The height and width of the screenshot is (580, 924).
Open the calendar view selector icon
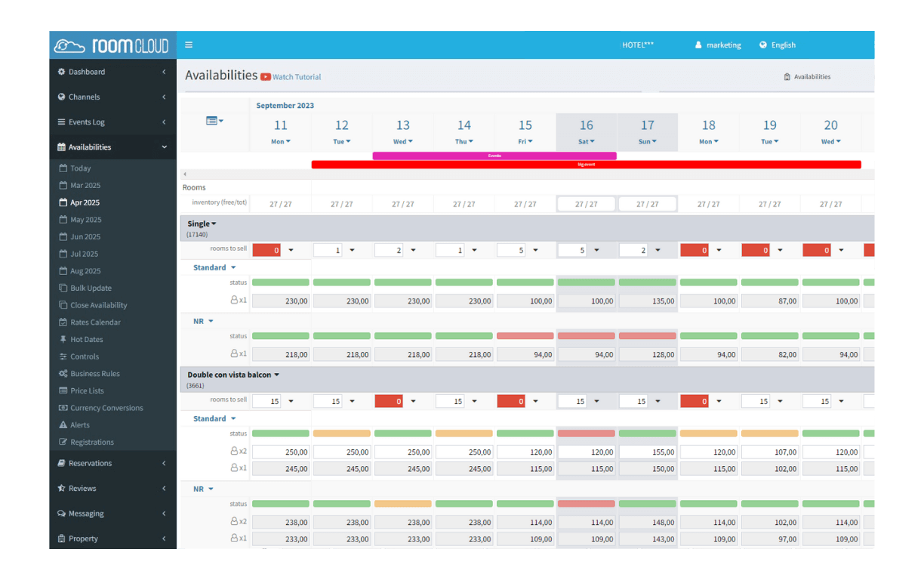click(214, 121)
